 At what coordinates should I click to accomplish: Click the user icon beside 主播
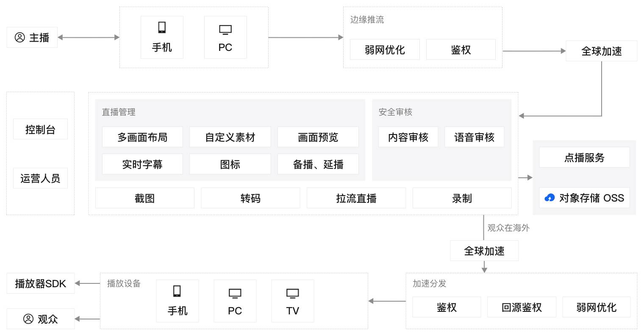pos(20,37)
